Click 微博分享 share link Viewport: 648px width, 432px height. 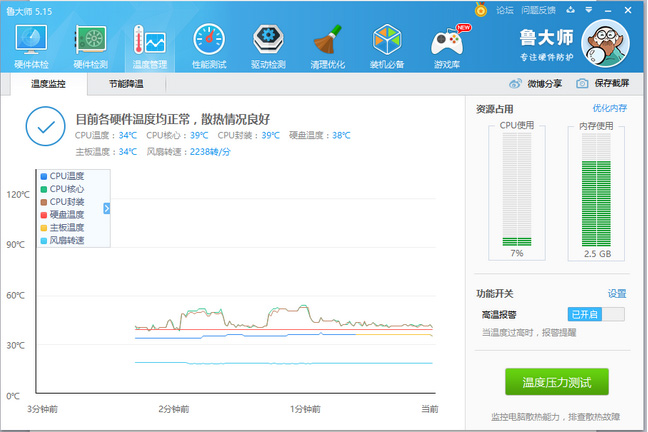(544, 84)
